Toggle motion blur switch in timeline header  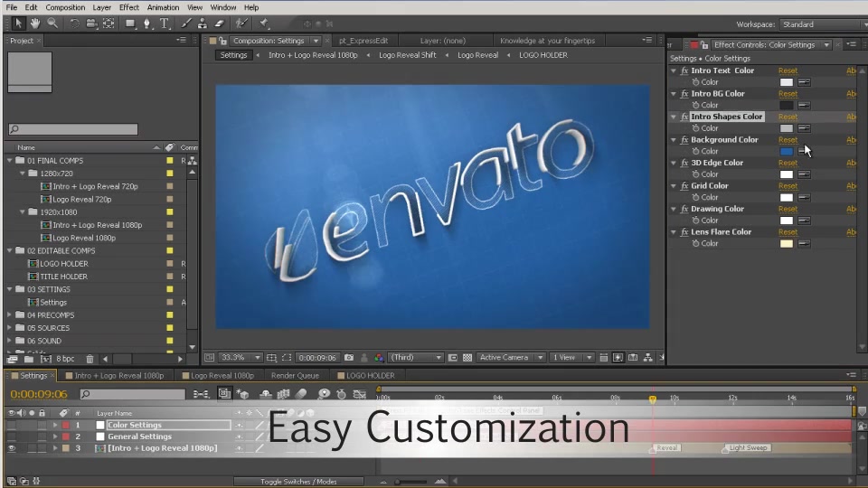pyautogui.click(x=301, y=394)
